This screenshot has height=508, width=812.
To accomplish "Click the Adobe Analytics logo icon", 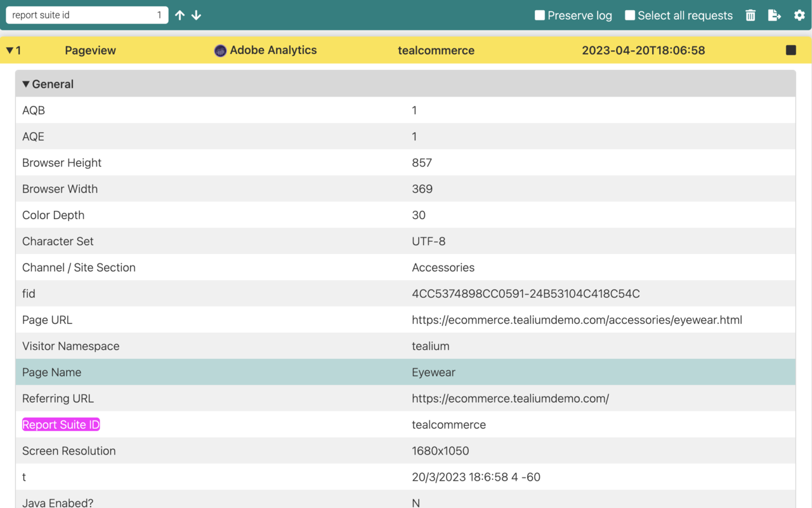I will click(220, 51).
